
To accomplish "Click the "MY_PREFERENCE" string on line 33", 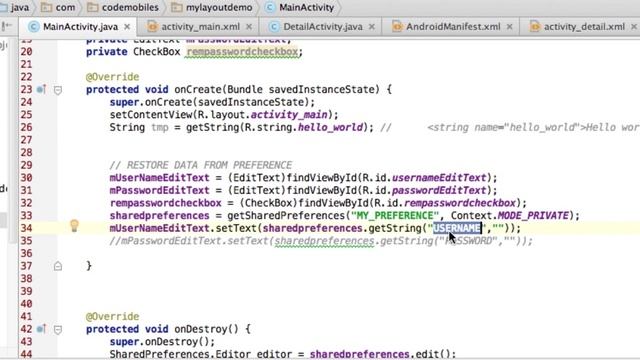I will tap(395, 216).
